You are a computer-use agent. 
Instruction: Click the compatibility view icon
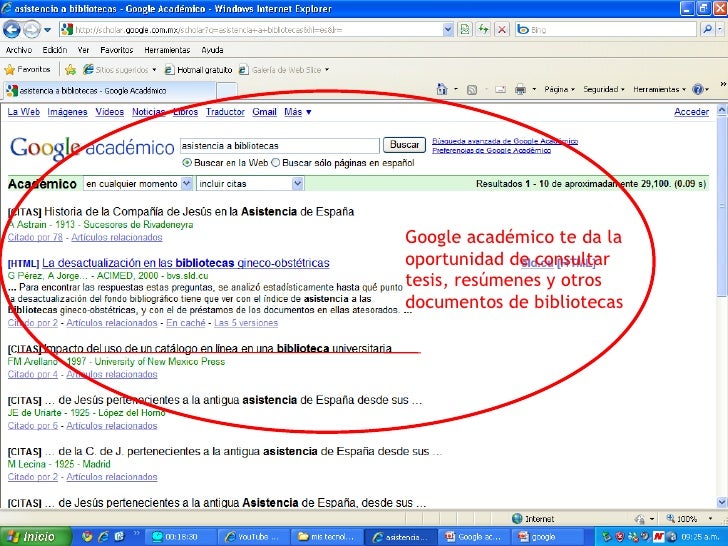464,30
